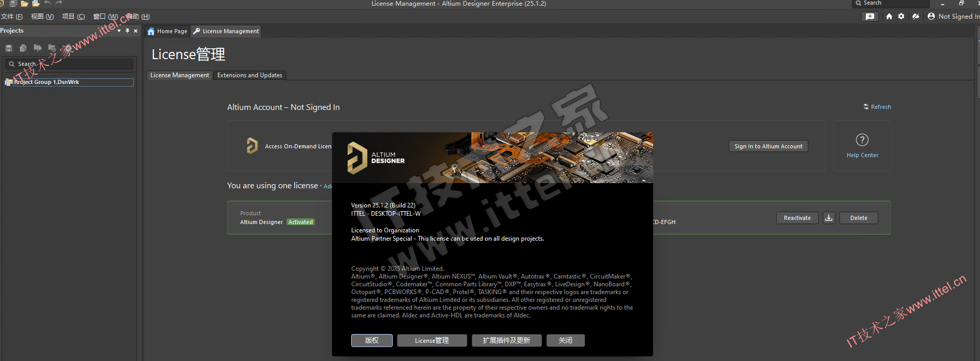980x361 pixels.
Task: Switch to the Home Page document tab
Action: pyautogui.click(x=167, y=31)
